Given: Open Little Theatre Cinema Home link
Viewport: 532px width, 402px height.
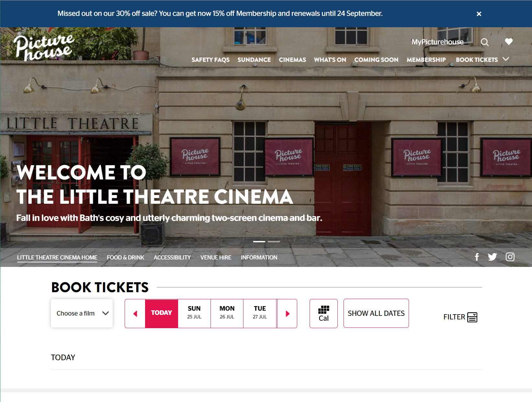Looking at the screenshot, I should [x=57, y=258].
